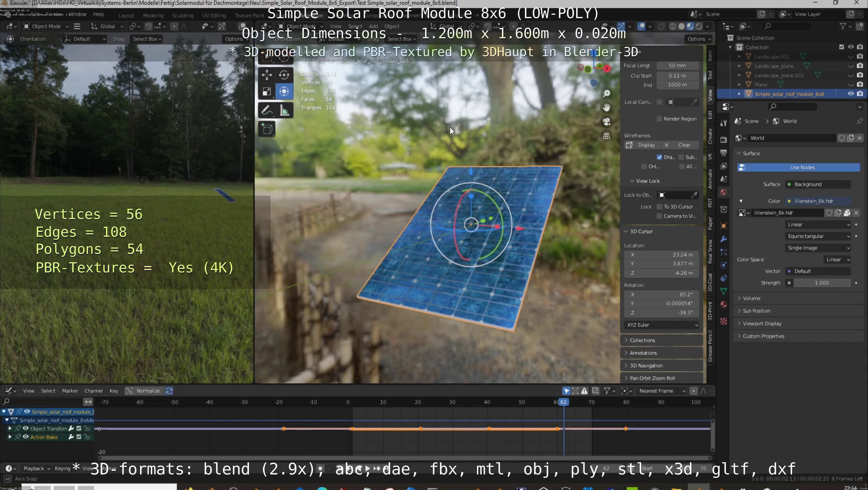The height and width of the screenshot is (490, 868).
Task: Adjust the Strength value slider
Action: click(x=821, y=283)
